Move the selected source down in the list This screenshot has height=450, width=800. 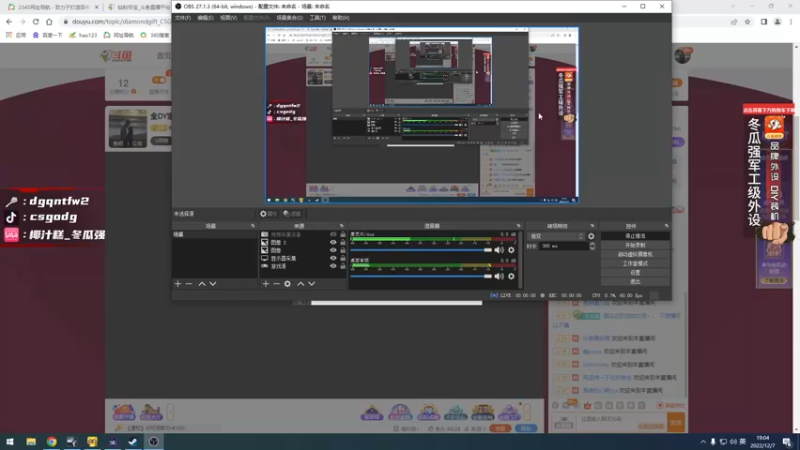click(312, 284)
